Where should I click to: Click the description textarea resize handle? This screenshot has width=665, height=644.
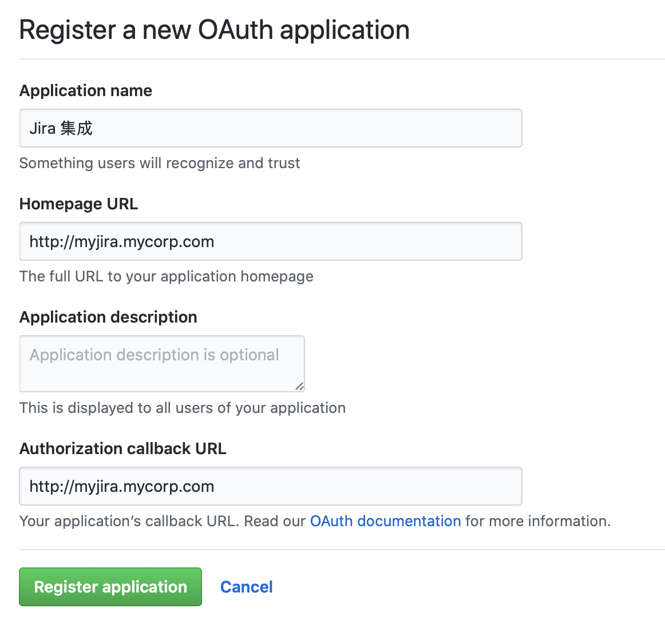[299, 387]
